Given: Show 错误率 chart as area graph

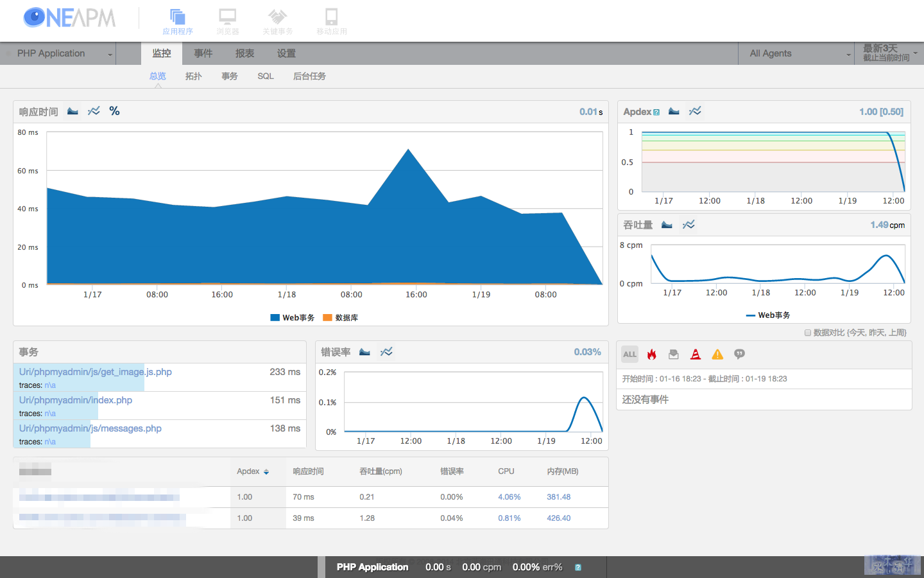Looking at the screenshot, I should [364, 352].
